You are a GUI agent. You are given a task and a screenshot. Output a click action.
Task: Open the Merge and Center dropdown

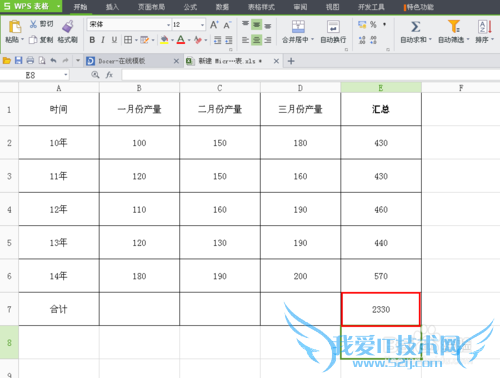pos(312,40)
